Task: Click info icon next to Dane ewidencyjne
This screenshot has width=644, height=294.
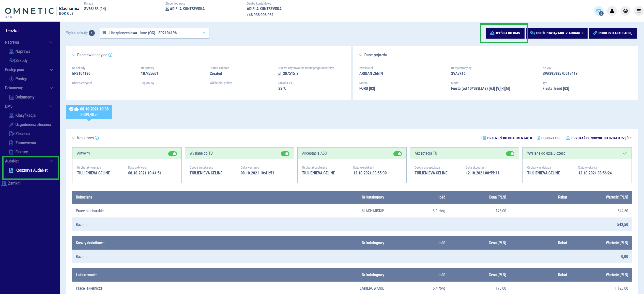Action: pyautogui.click(x=110, y=55)
